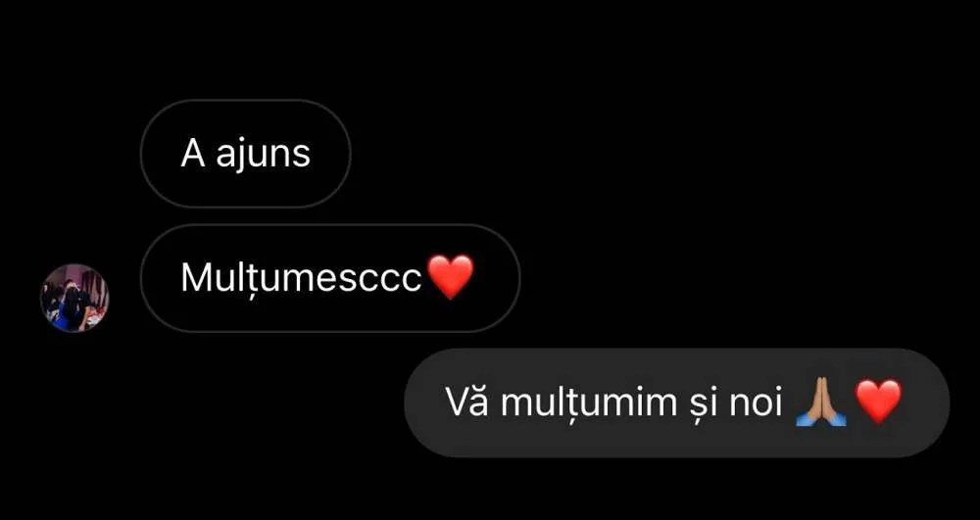Tap the red heart after Mulțumesccc

pos(450,277)
